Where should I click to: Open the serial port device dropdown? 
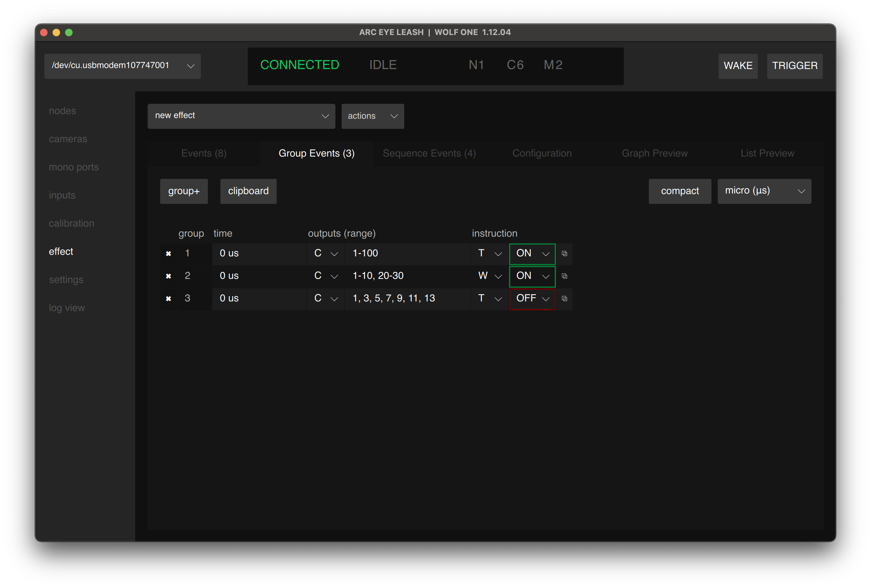point(122,66)
